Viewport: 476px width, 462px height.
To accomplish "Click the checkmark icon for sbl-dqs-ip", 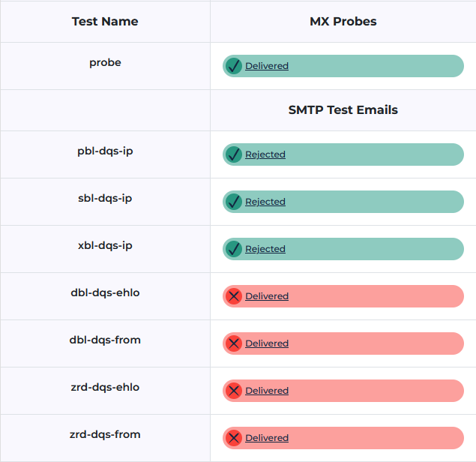I will point(233,202).
